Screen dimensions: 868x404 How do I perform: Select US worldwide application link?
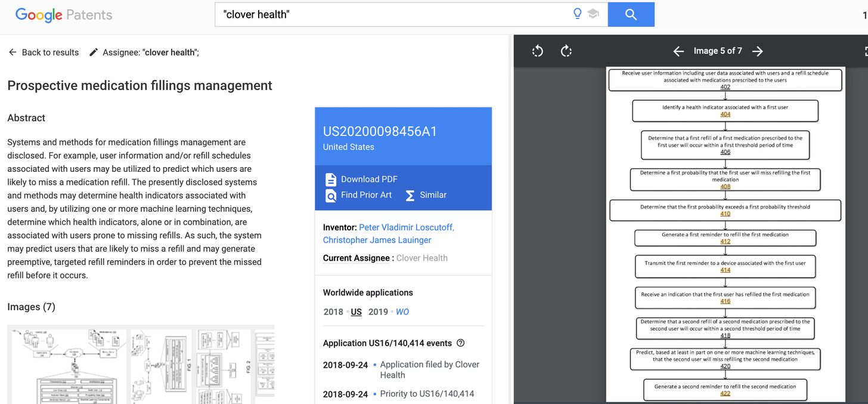coord(356,312)
